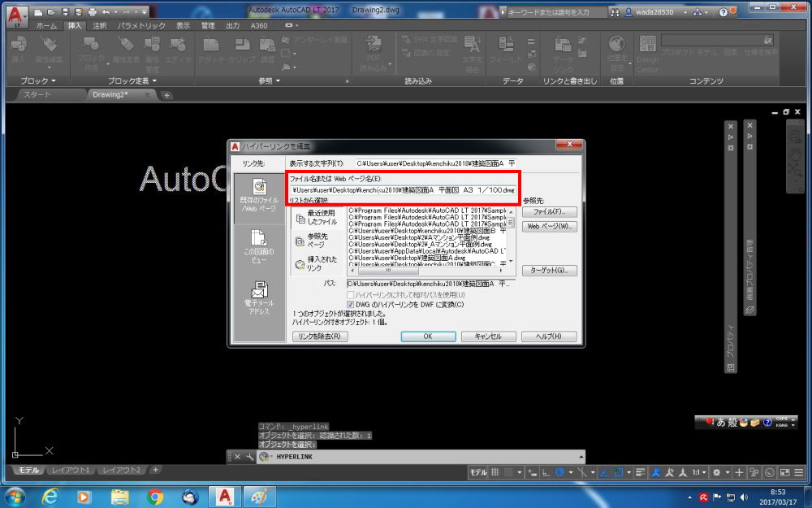812x508 pixels.
Task: Toggle relative path for hyperlink checkbox
Action: point(351,295)
